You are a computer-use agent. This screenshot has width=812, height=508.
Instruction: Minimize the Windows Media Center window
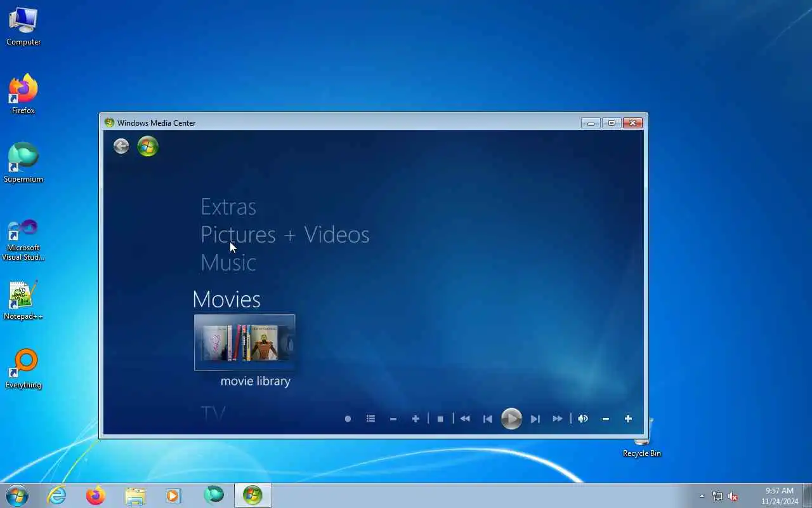click(591, 123)
